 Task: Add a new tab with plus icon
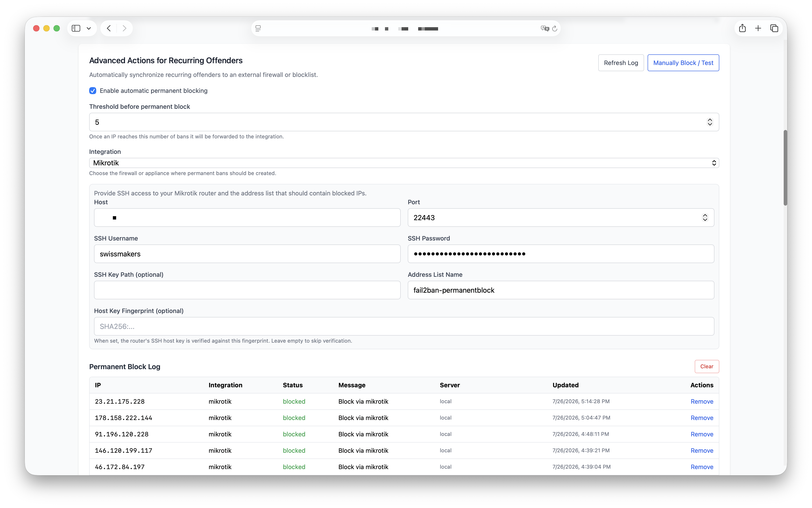point(758,29)
